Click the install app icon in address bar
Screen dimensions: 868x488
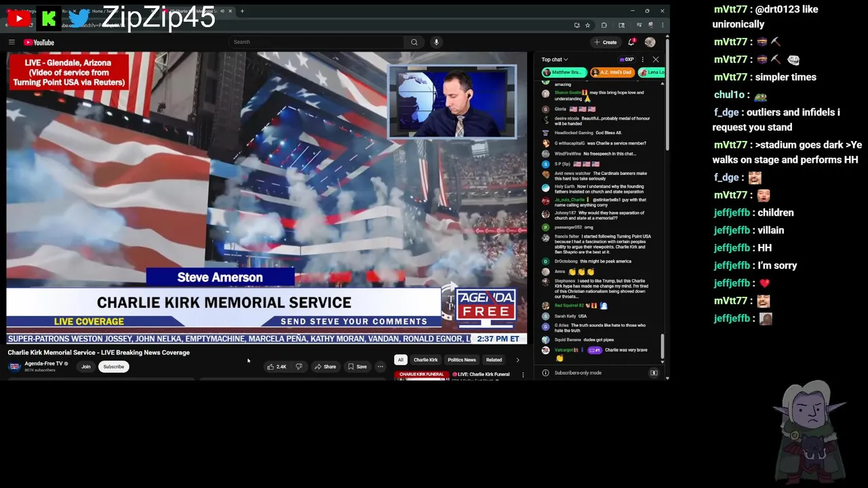click(577, 25)
